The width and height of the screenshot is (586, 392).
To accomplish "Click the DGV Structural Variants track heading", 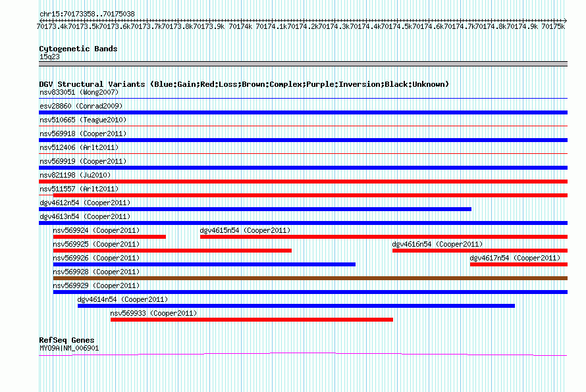I will click(244, 84).
